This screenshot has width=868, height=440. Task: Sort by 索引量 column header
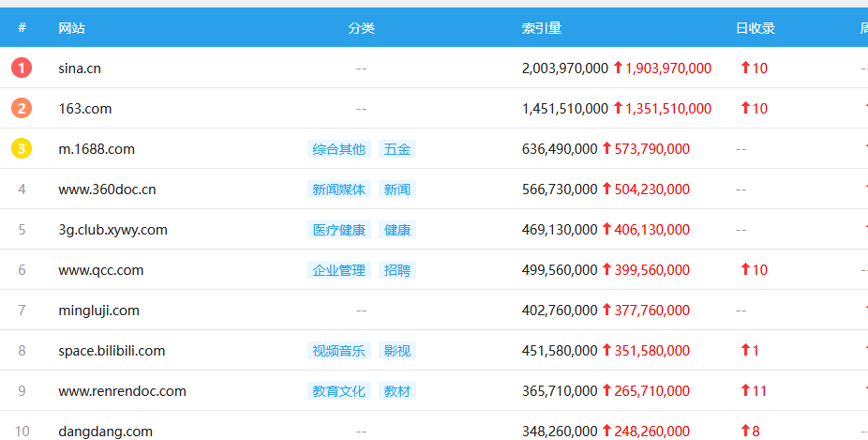click(541, 28)
